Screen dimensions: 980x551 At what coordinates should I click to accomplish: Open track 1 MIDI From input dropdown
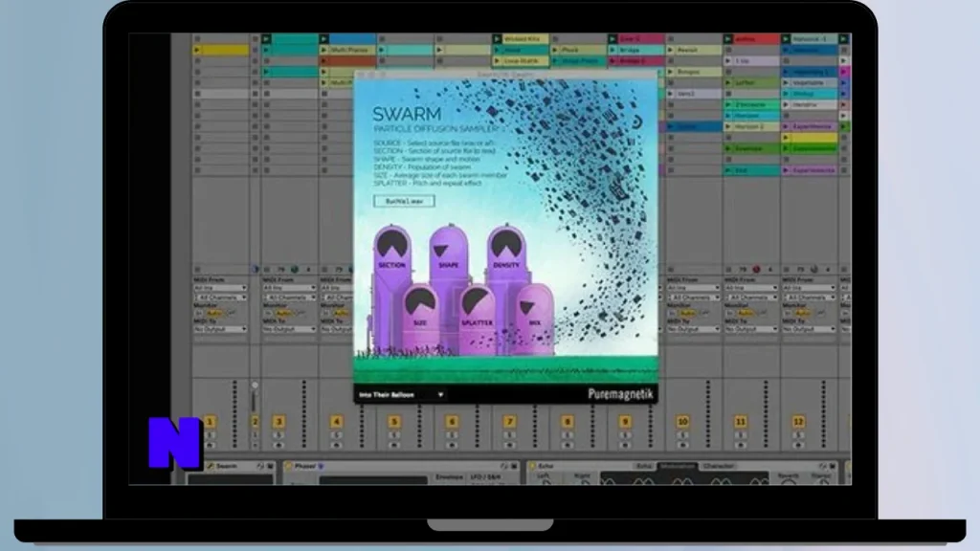tap(220, 288)
